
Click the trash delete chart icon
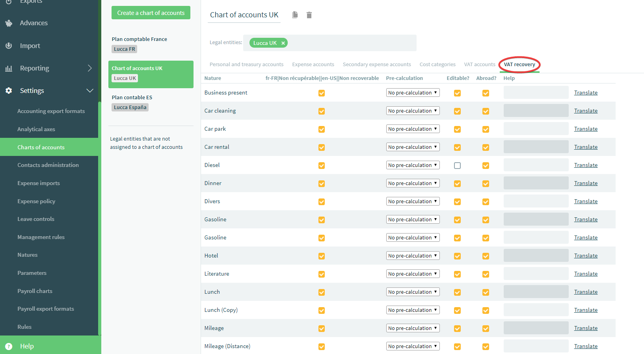309,15
